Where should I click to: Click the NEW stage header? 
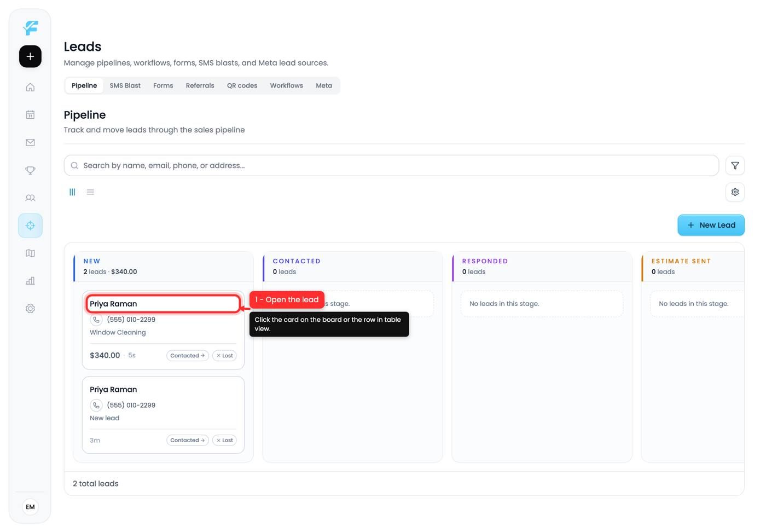164,267
